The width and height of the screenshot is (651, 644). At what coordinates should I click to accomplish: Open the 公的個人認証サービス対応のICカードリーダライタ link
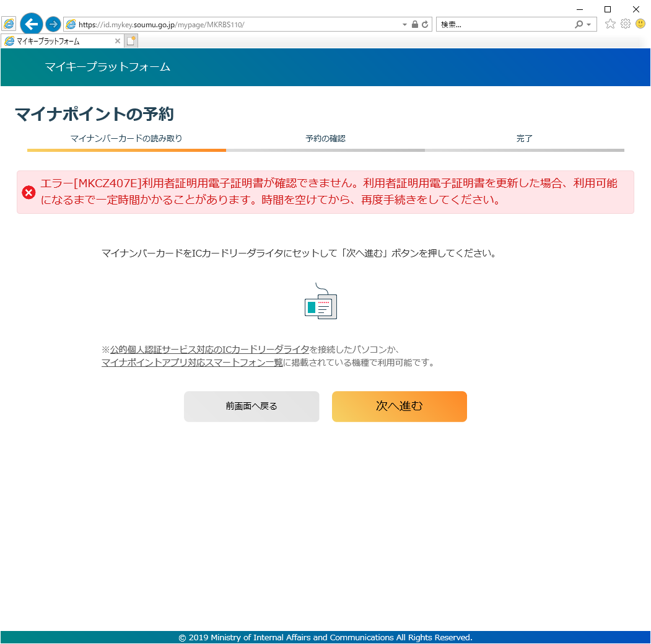coord(209,350)
